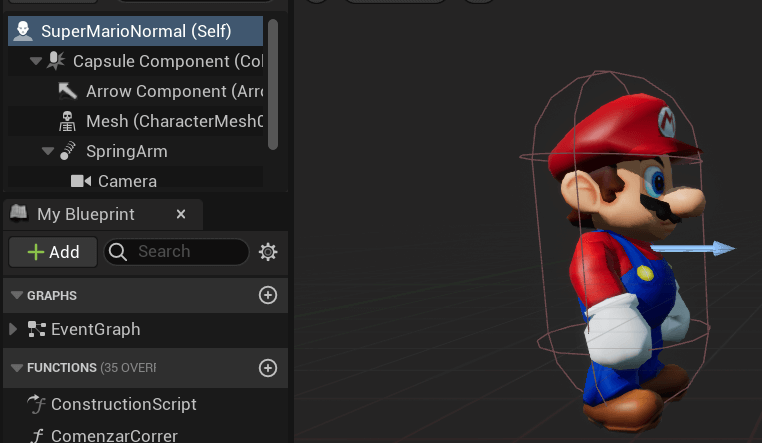Add a new function with plus icon
This screenshot has width=762, height=443.
click(x=268, y=368)
